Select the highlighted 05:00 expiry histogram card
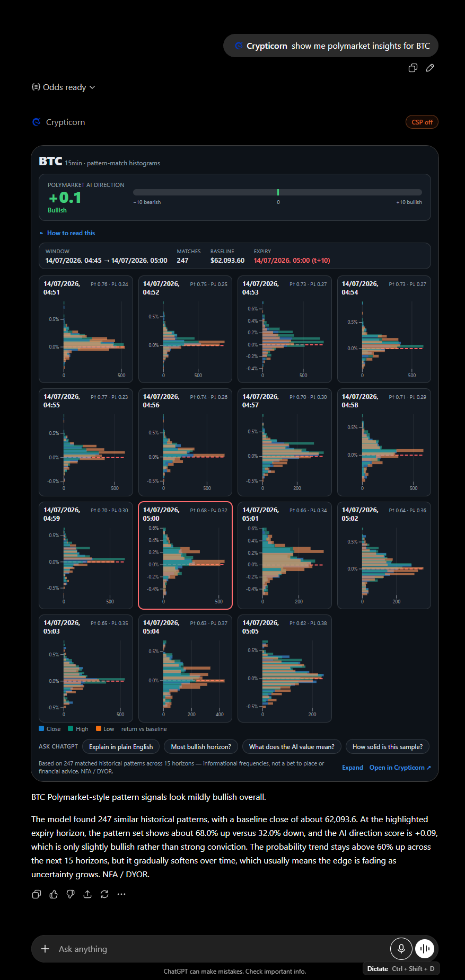 tap(185, 555)
